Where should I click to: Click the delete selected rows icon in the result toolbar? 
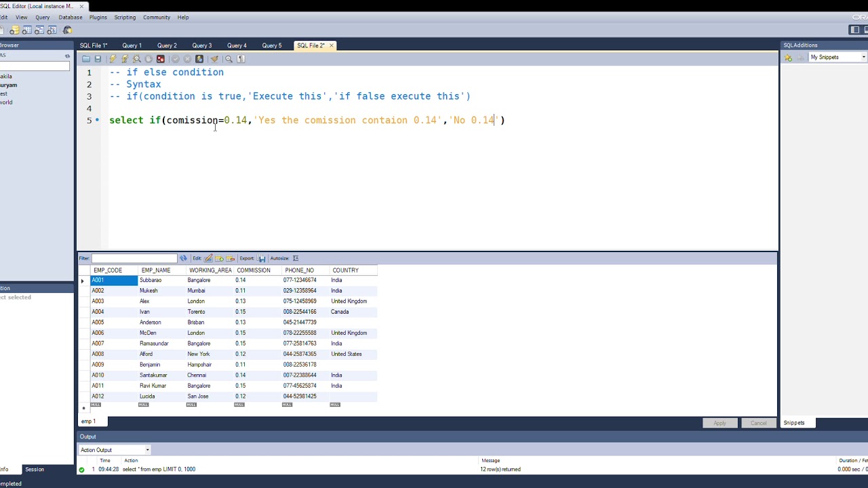231,258
